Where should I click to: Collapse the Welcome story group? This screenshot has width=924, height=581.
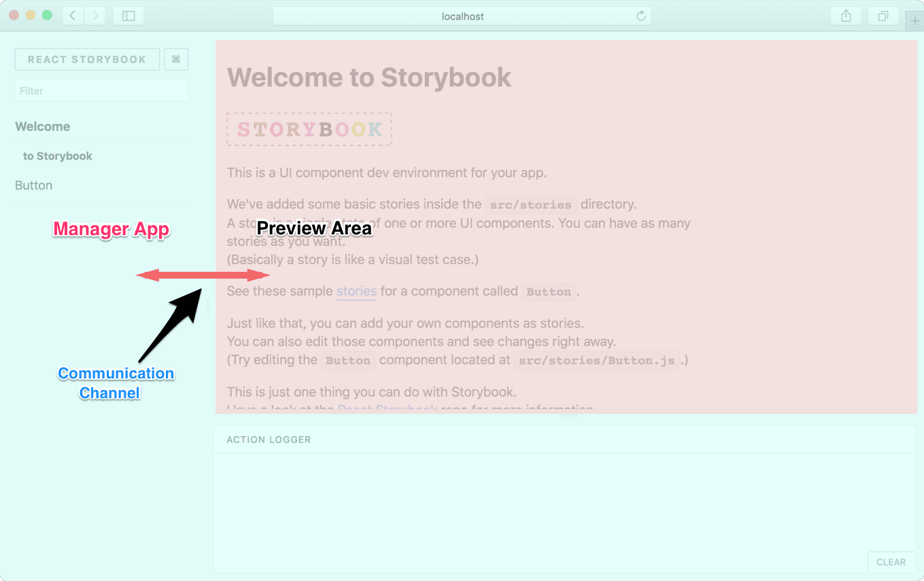click(42, 126)
